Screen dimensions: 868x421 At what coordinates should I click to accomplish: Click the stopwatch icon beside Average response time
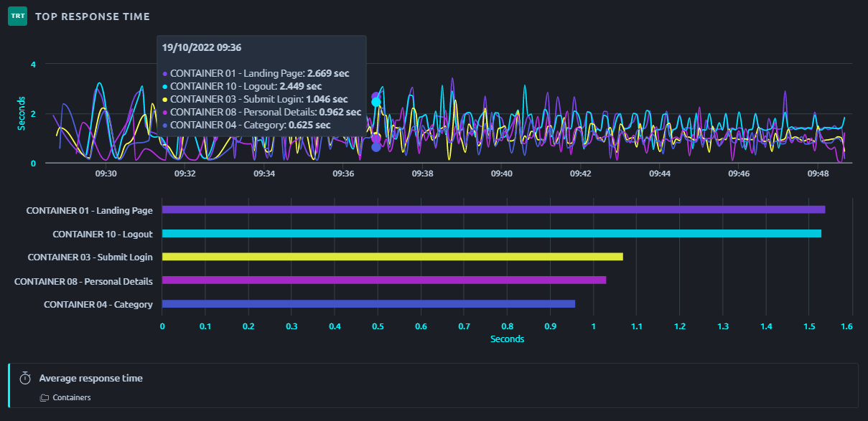[25, 378]
